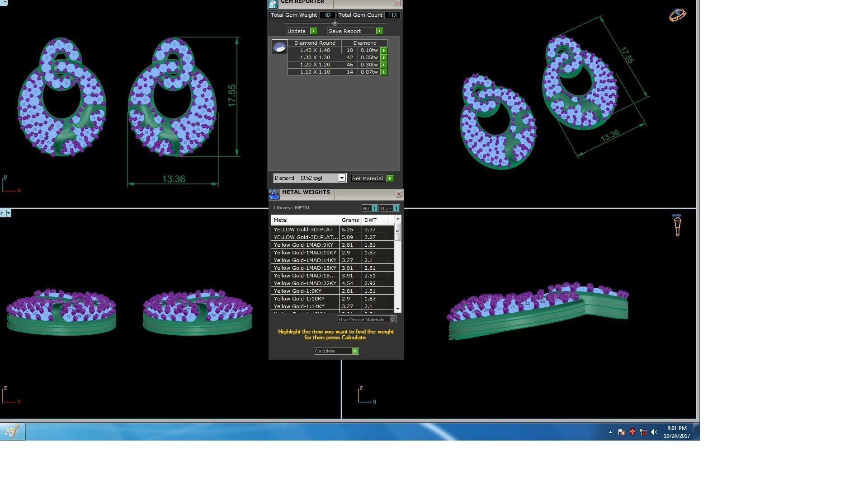Click the ring view icon top right
The height and width of the screenshot is (488, 868).
677,15
